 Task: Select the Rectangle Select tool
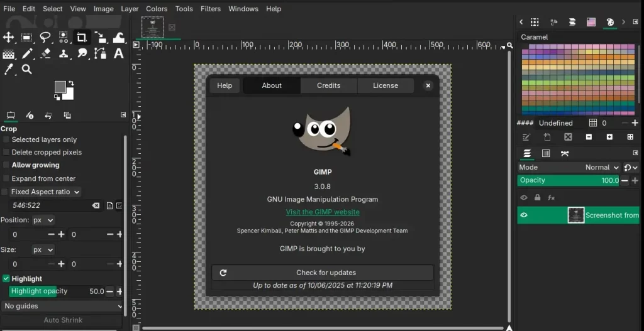pos(26,38)
